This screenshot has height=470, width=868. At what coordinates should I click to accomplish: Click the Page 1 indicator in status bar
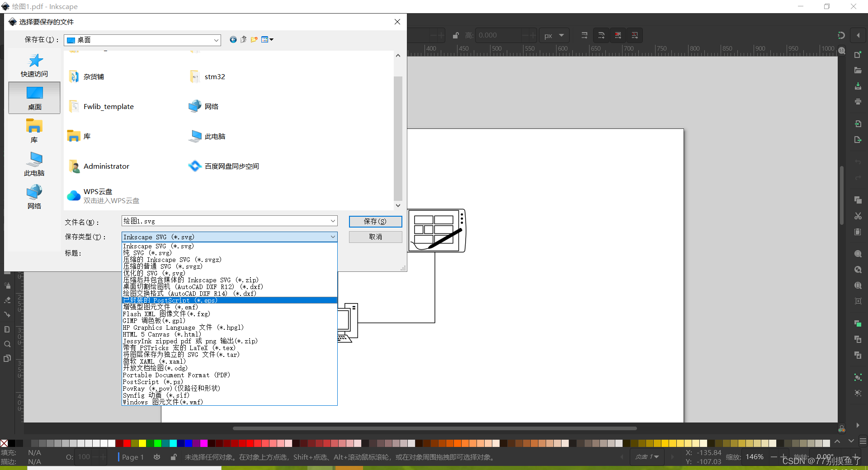pyautogui.click(x=133, y=457)
